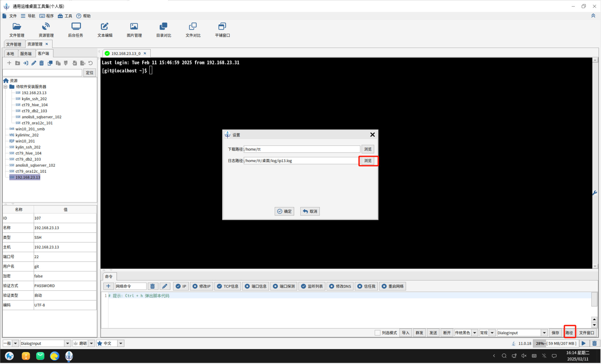The image size is (601, 364).
Task: Open the 工具 menu
Action: [x=65, y=16]
